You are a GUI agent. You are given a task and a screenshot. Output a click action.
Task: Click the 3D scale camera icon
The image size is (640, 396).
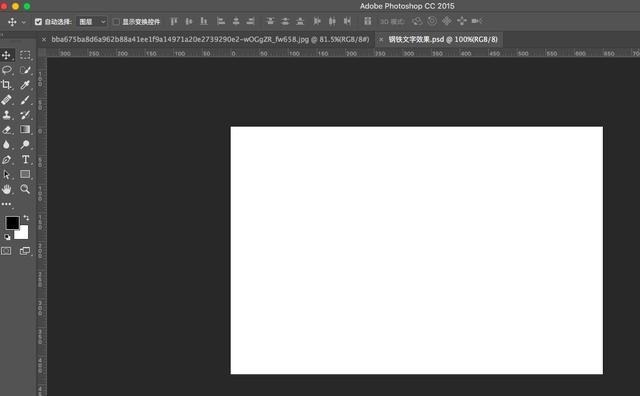click(477, 21)
